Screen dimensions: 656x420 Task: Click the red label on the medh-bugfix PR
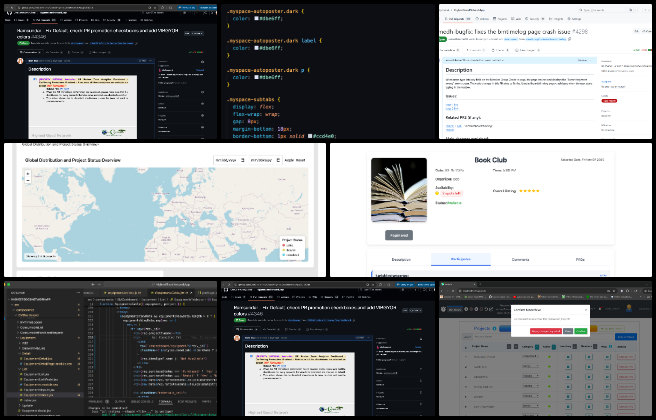pos(609,101)
